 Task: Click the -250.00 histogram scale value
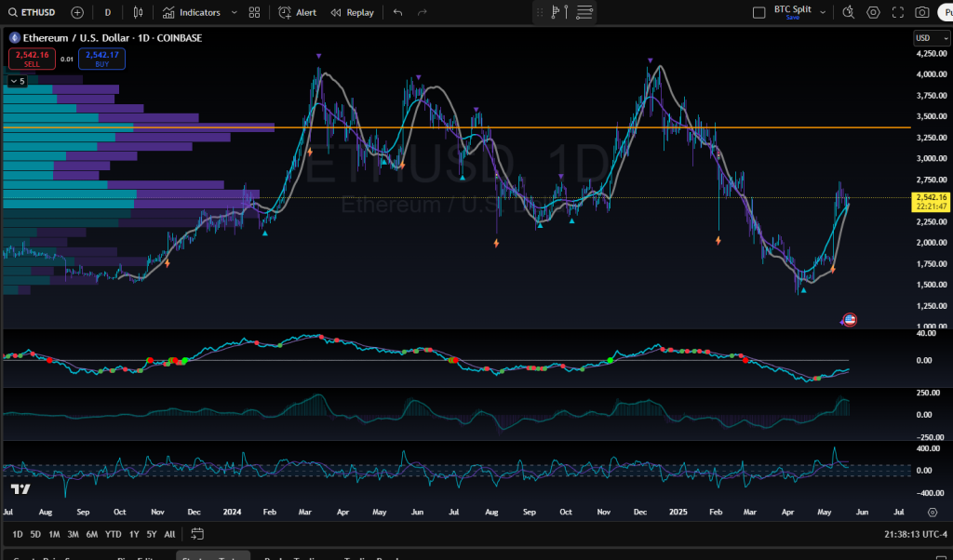click(930, 437)
